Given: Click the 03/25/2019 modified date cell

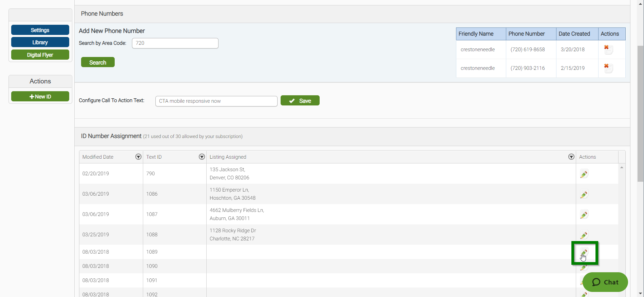Looking at the screenshot, I should (111, 235).
